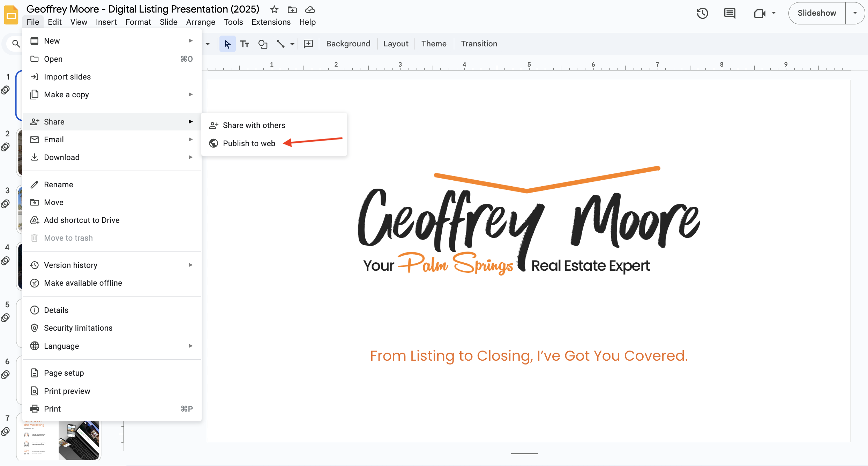Click the add comment toolbar icon
The width and height of the screenshot is (868, 466).
(308, 44)
